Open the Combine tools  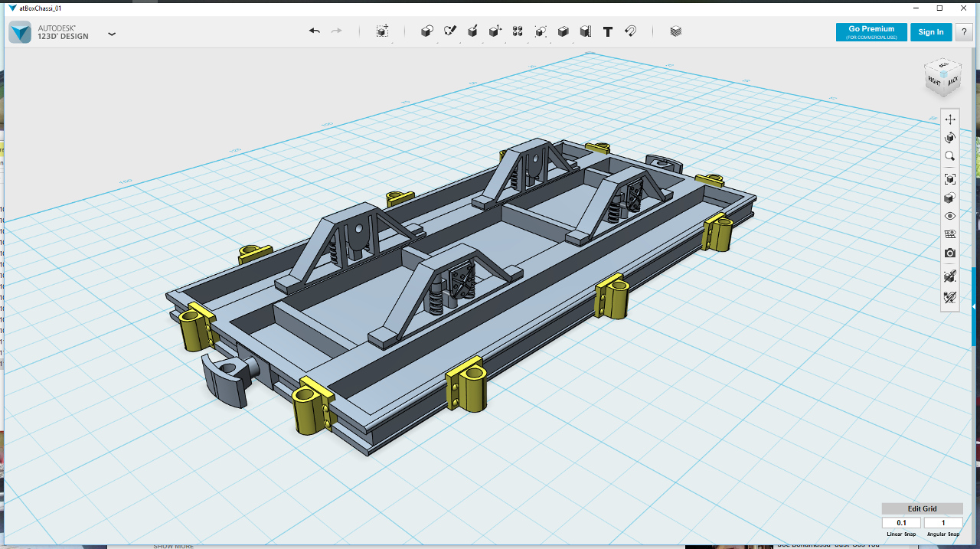click(563, 31)
